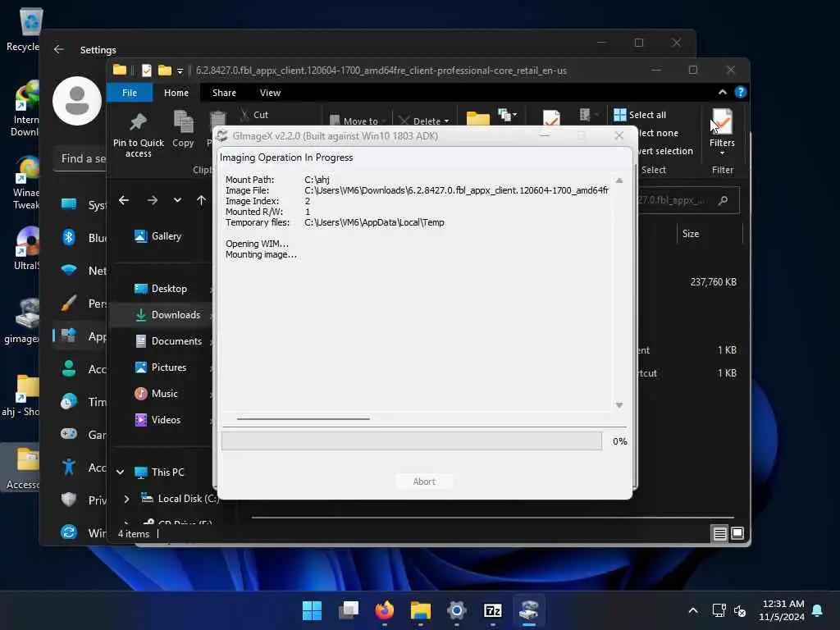Open the File tab in Explorer
This screenshot has height=630, width=840.
pyautogui.click(x=130, y=93)
